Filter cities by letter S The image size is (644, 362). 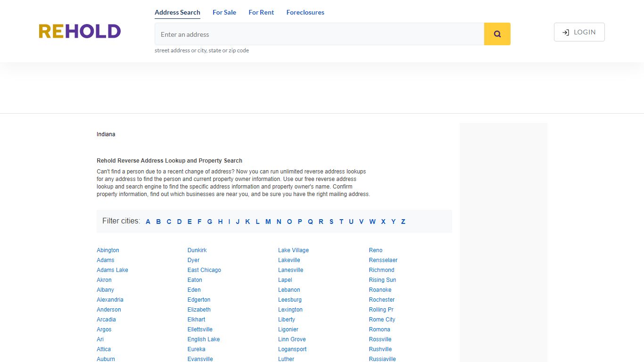click(x=331, y=222)
